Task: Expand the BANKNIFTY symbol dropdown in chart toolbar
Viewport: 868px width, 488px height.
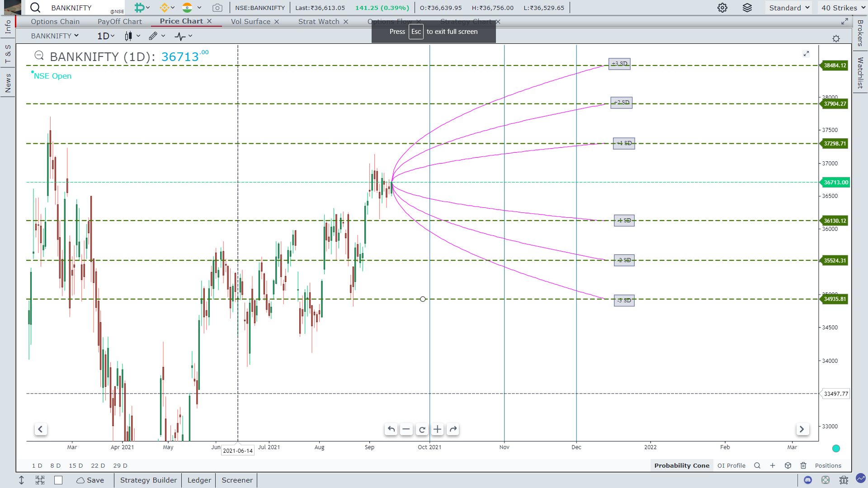Action: click(55, 36)
